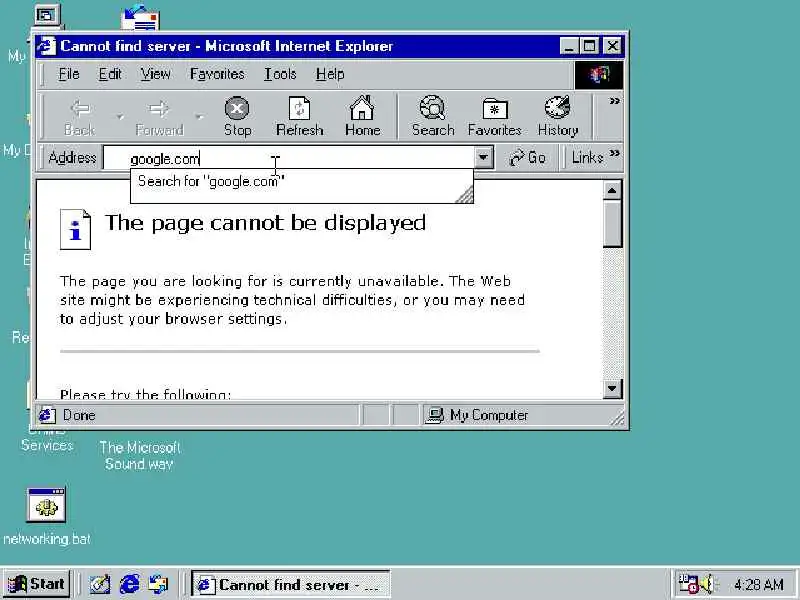This screenshot has height=600, width=800.
Task: Open the address bar dropdown list
Action: tap(483, 158)
